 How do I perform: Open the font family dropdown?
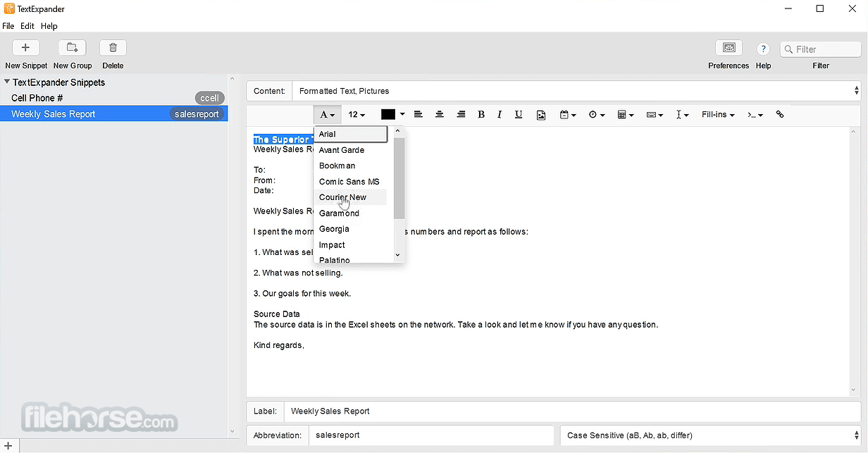click(x=328, y=115)
